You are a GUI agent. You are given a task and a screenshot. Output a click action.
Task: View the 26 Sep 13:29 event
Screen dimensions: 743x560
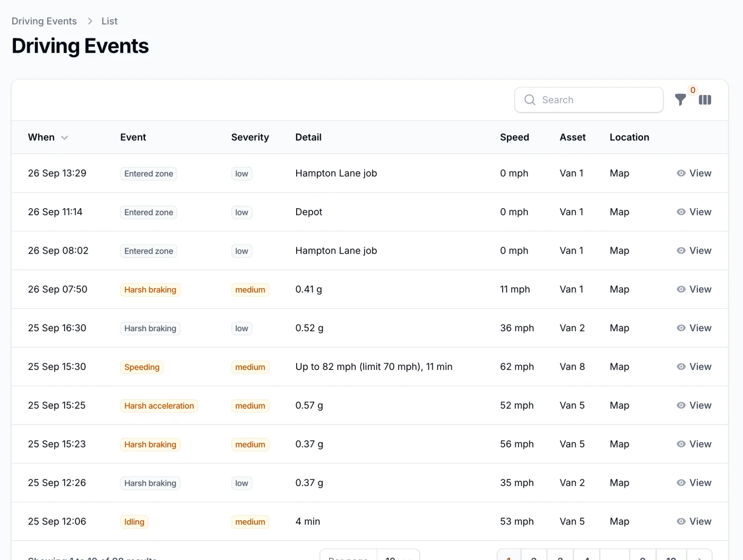click(x=694, y=173)
